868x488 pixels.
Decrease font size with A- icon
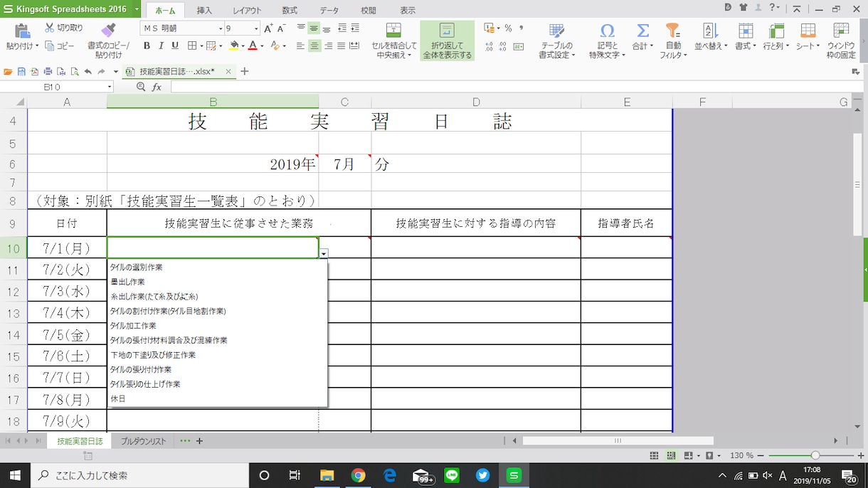coord(281,28)
